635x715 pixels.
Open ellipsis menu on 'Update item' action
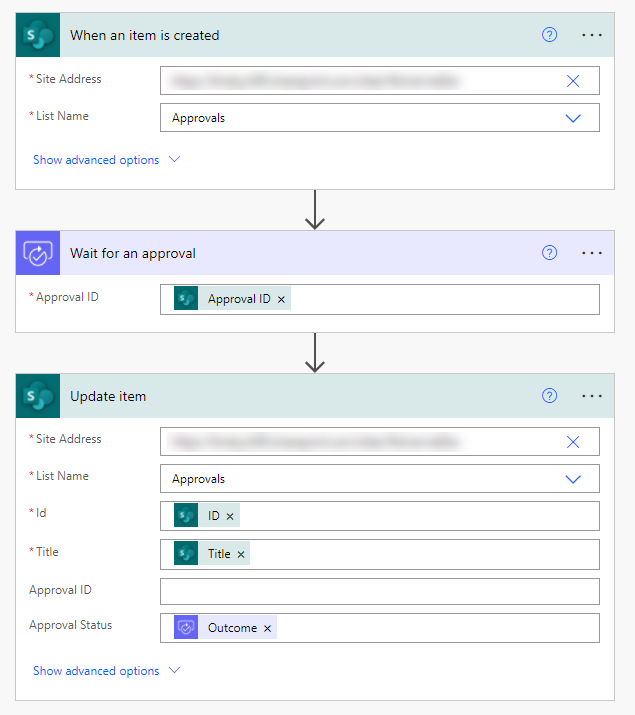pyautogui.click(x=592, y=396)
